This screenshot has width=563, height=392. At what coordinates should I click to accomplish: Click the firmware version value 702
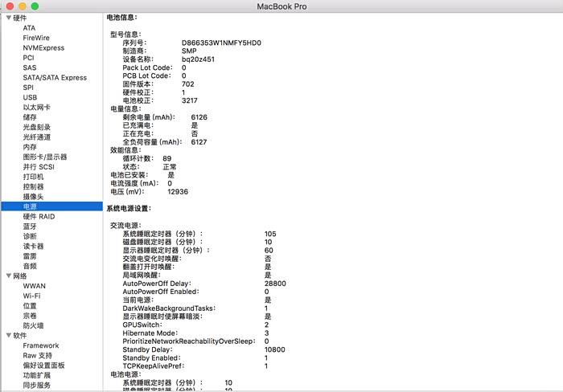(x=187, y=84)
